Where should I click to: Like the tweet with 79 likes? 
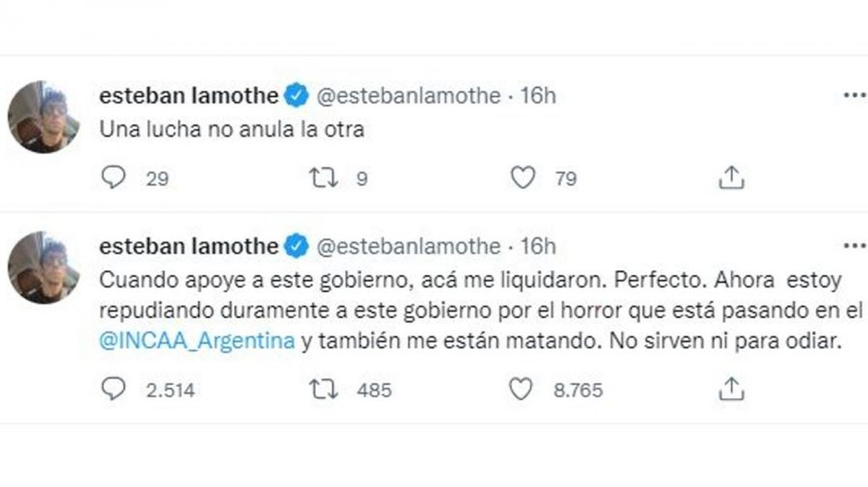(522, 177)
